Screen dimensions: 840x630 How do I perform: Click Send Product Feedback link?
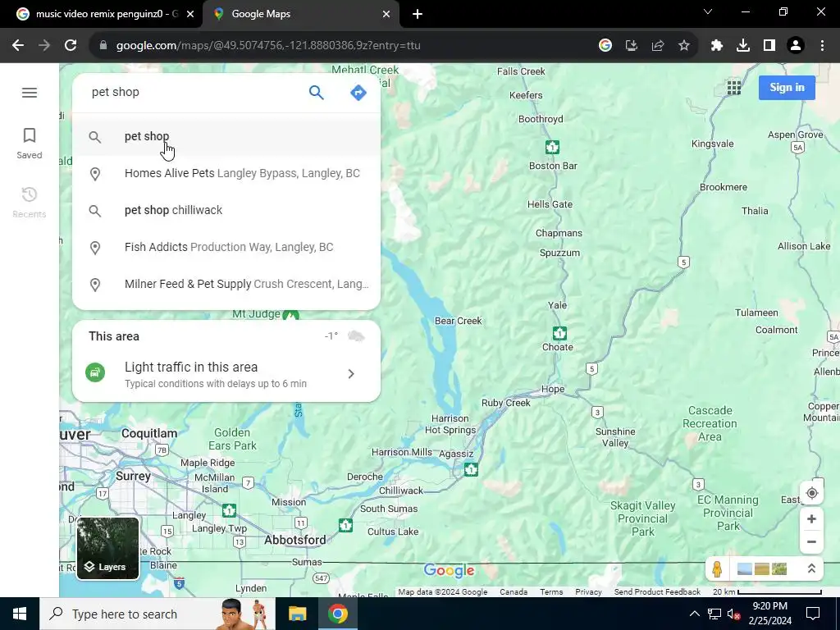tap(657, 592)
